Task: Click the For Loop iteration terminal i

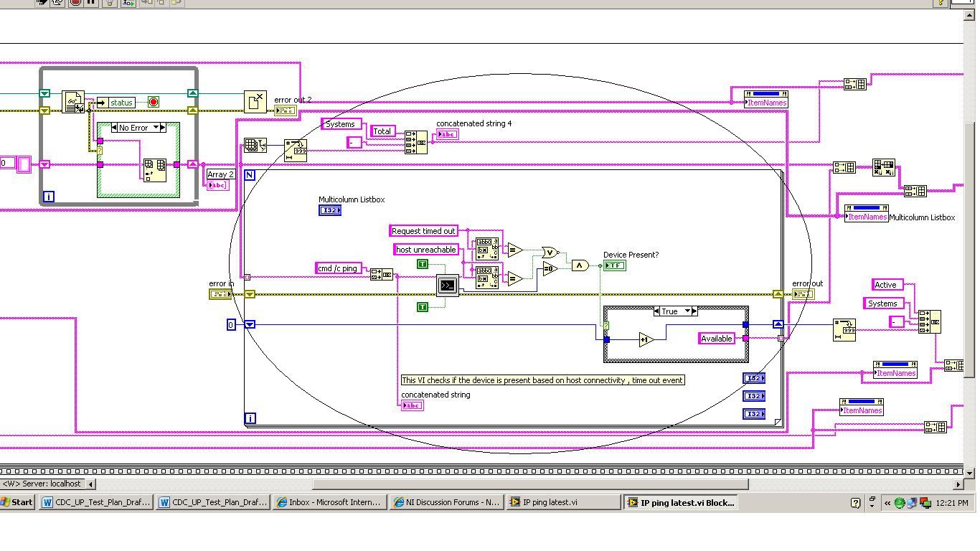Action: pos(250,418)
